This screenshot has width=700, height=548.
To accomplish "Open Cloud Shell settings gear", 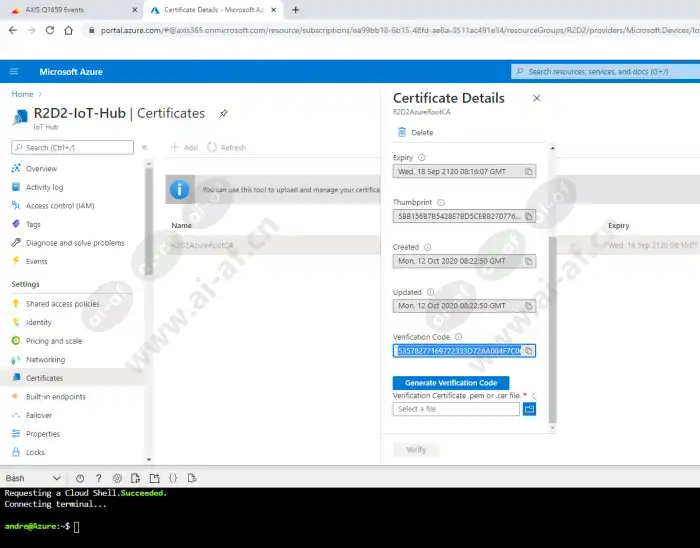I will point(117,478).
